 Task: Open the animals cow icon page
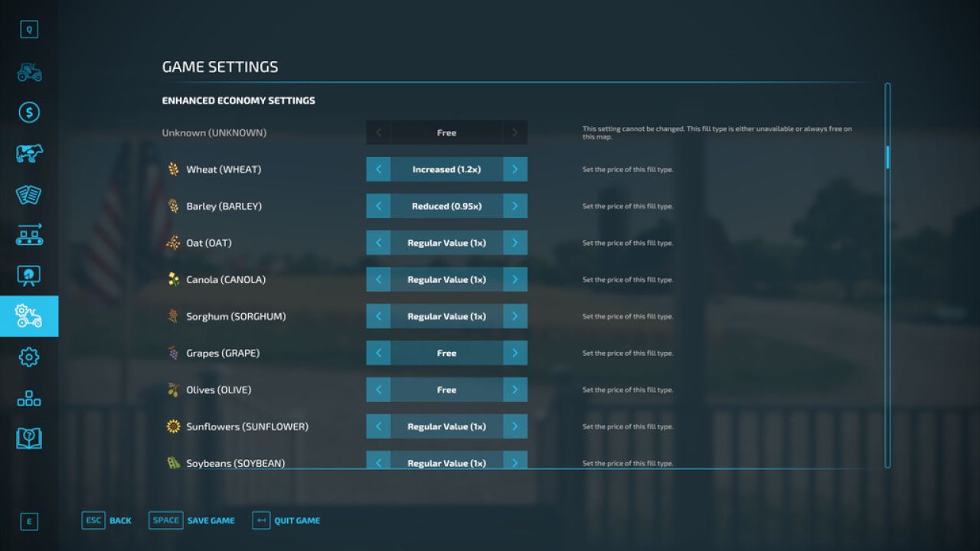coord(29,154)
